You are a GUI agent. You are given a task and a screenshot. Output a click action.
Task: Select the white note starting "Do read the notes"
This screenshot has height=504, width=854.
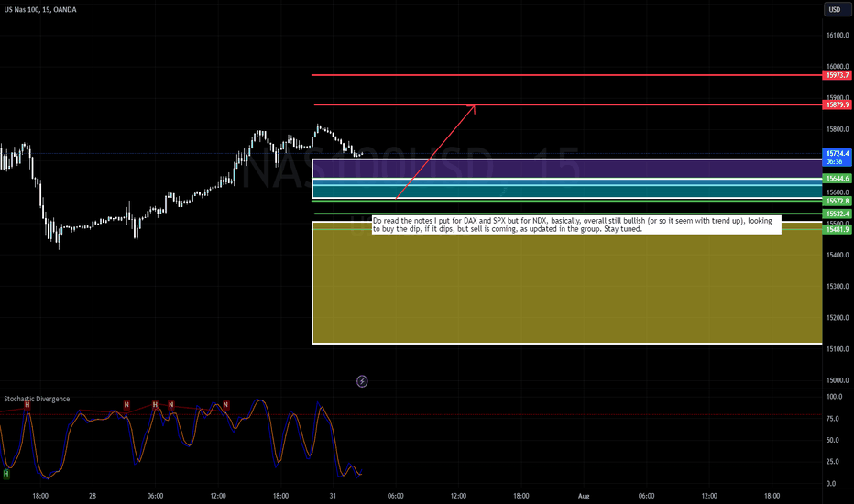point(576,225)
